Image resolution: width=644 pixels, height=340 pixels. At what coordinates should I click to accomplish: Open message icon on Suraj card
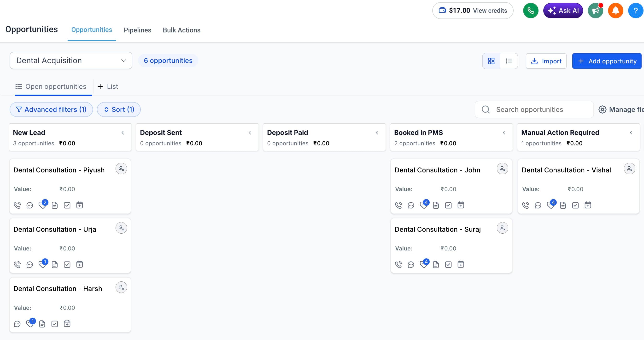click(411, 265)
